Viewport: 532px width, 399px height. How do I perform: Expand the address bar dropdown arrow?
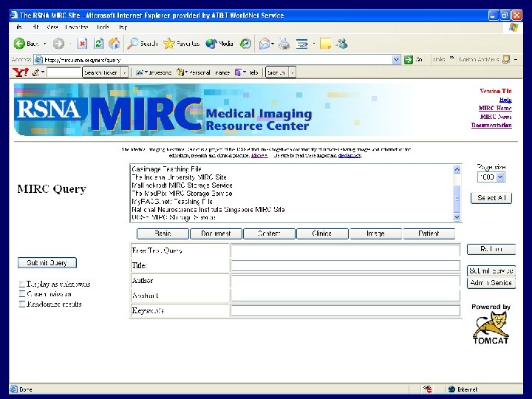(396, 60)
